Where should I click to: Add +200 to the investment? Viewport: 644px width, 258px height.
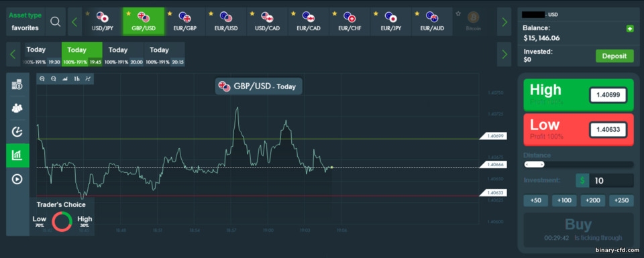[x=592, y=200]
